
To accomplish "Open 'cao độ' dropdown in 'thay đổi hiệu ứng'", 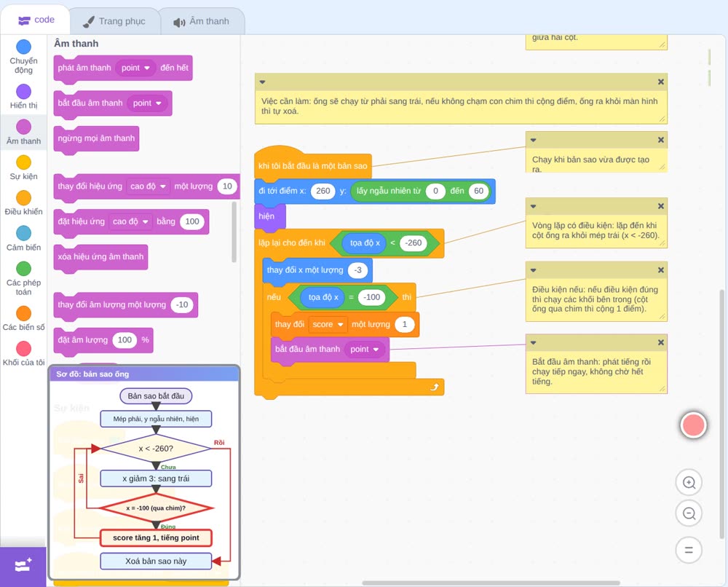I will click(148, 186).
